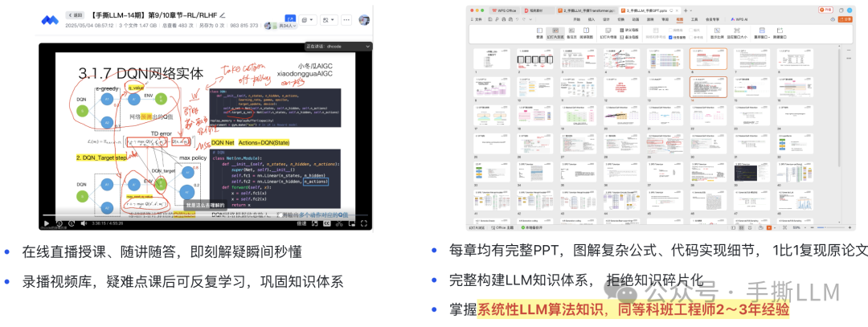
Task: Open the 重排窗口 arrange windows dropdown
Action: point(762,33)
